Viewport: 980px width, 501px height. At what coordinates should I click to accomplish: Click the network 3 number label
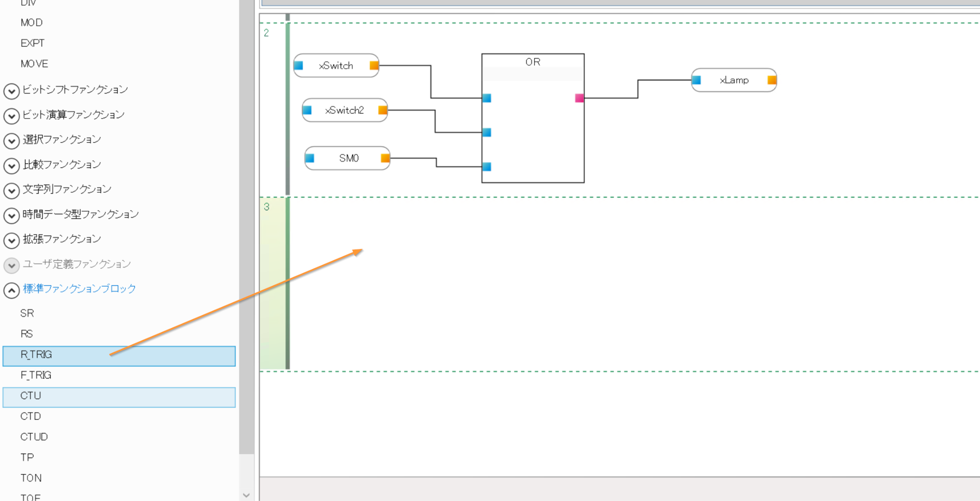267,207
